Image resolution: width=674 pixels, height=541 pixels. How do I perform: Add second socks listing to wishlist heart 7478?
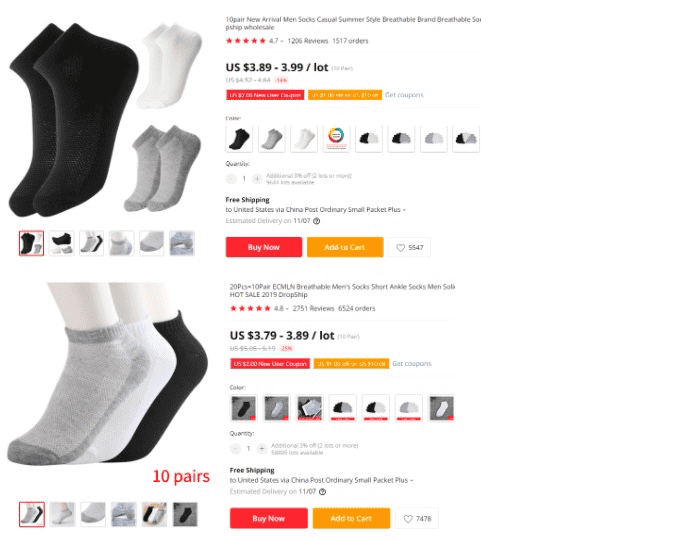[x=417, y=519]
